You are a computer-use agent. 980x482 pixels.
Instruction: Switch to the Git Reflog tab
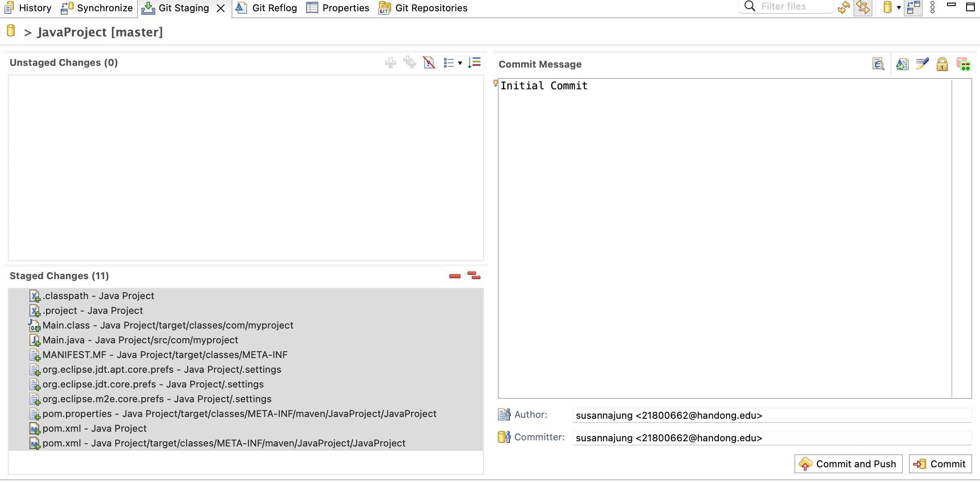click(x=266, y=8)
